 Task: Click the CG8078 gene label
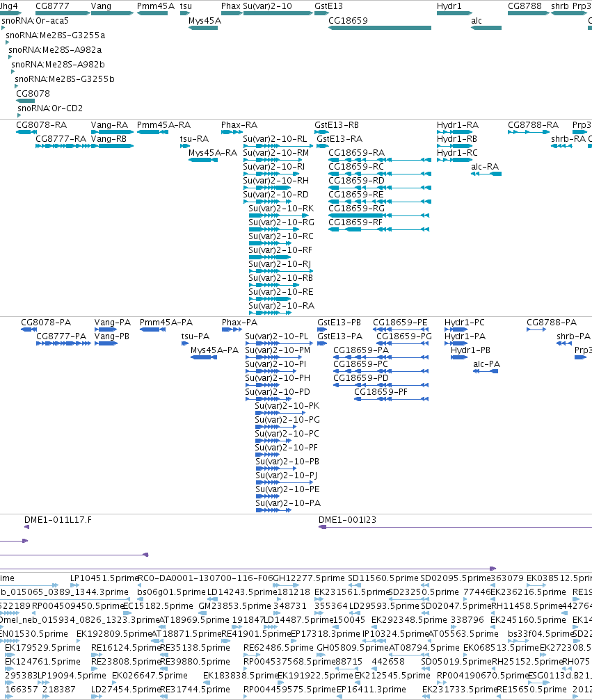pos(33,94)
